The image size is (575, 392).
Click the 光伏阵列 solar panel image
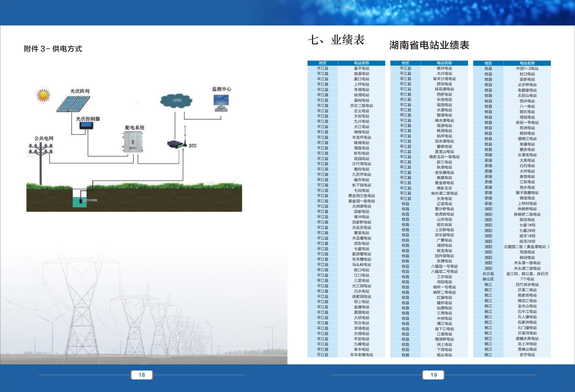(73, 103)
